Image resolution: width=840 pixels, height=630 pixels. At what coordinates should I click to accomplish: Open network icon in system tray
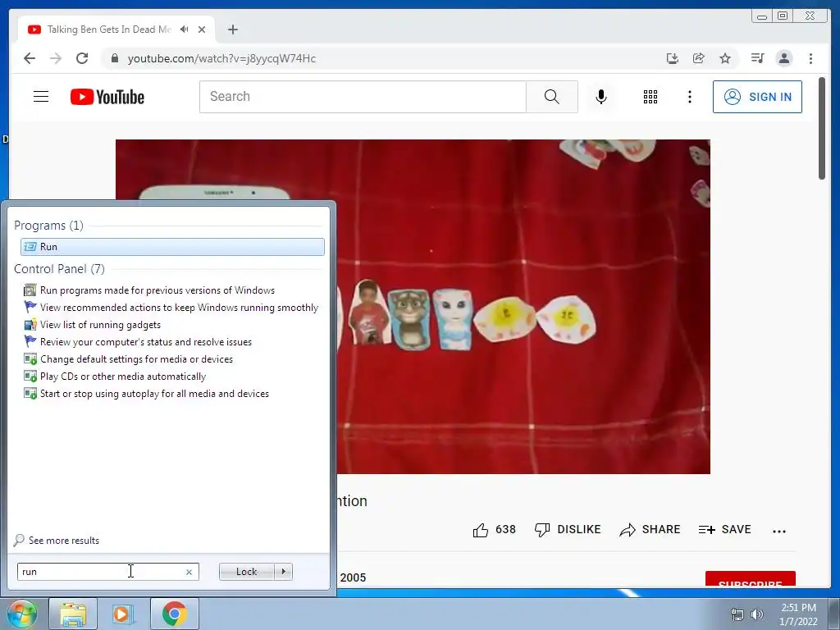tap(737, 614)
